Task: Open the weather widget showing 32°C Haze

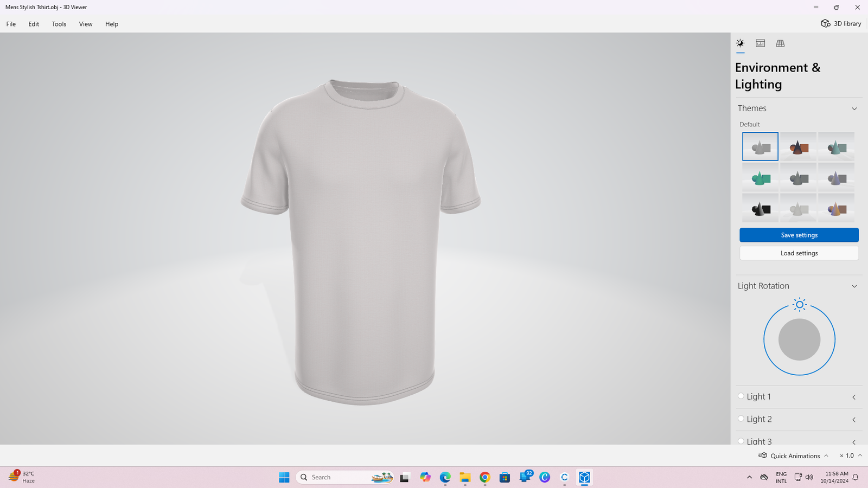Action: tap(22, 477)
